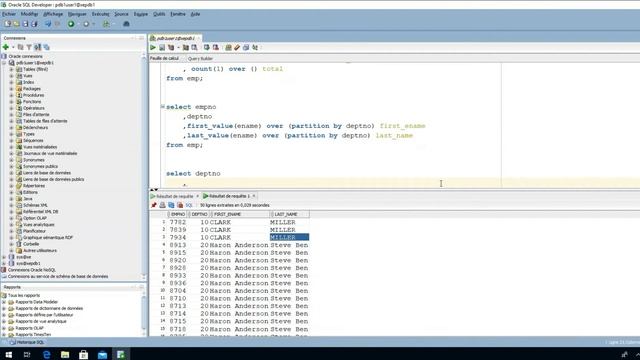The image size is (640, 360).
Task: Click the red pin icon in results toolbar
Action: coord(154,205)
